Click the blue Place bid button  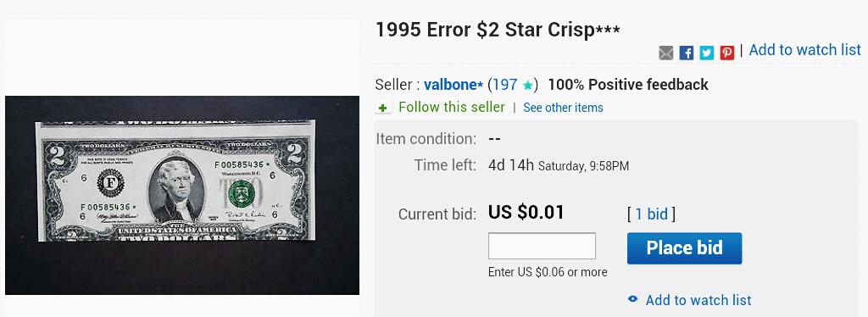(x=684, y=247)
